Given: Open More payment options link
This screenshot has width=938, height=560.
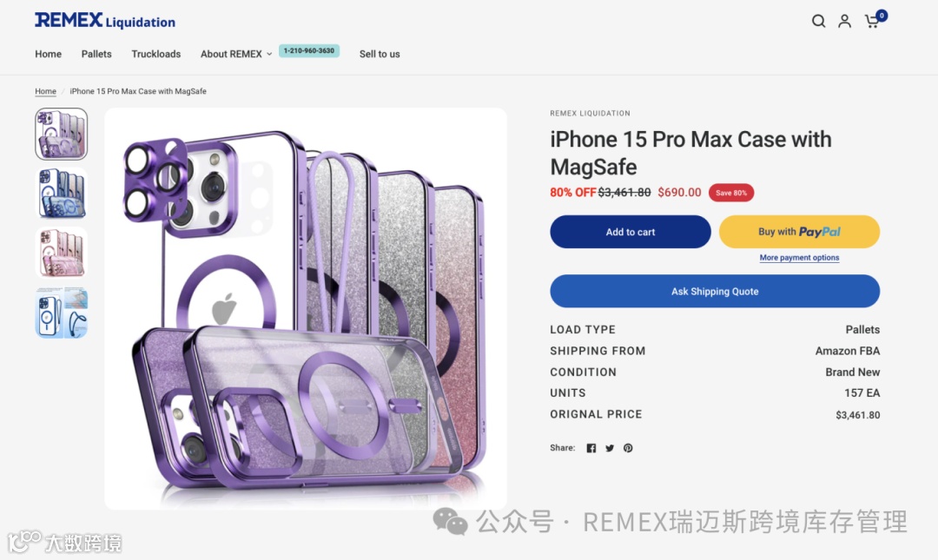Looking at the screenshot, I should (799, 258).
